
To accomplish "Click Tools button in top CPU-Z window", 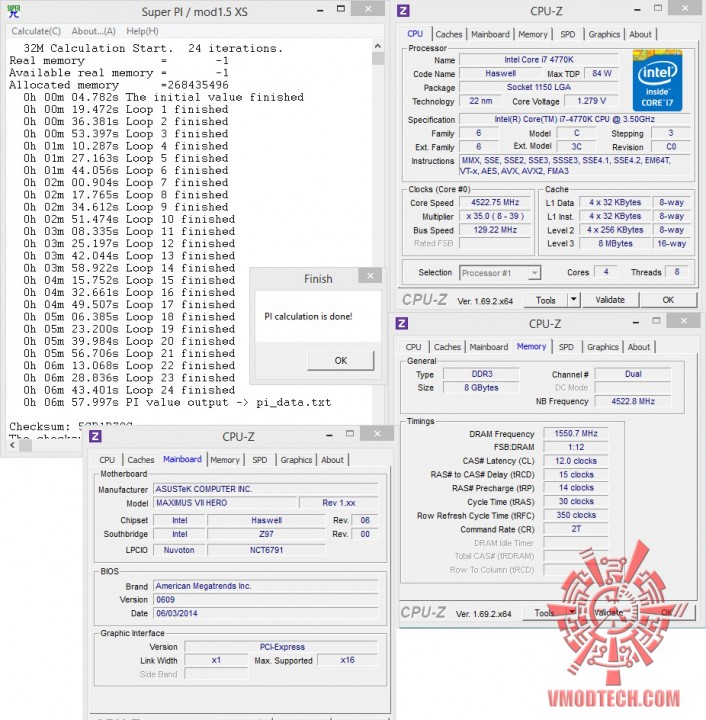I will pyautogui.click(x=545, y=300).
